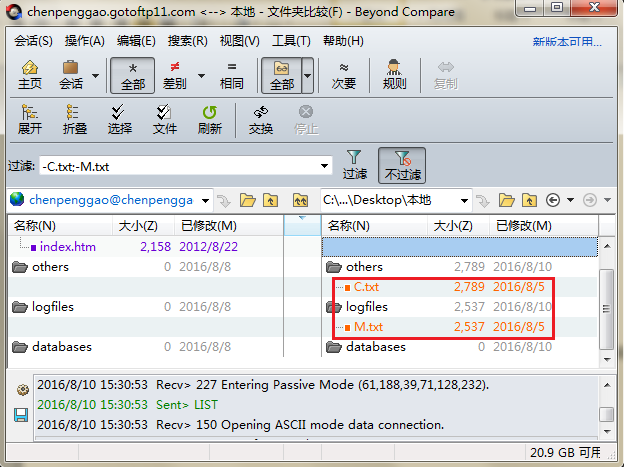Click Select All (选择) icon
The width and height of the screenshot is (624, 467).
pyautogui.click(x=119, y=119)
